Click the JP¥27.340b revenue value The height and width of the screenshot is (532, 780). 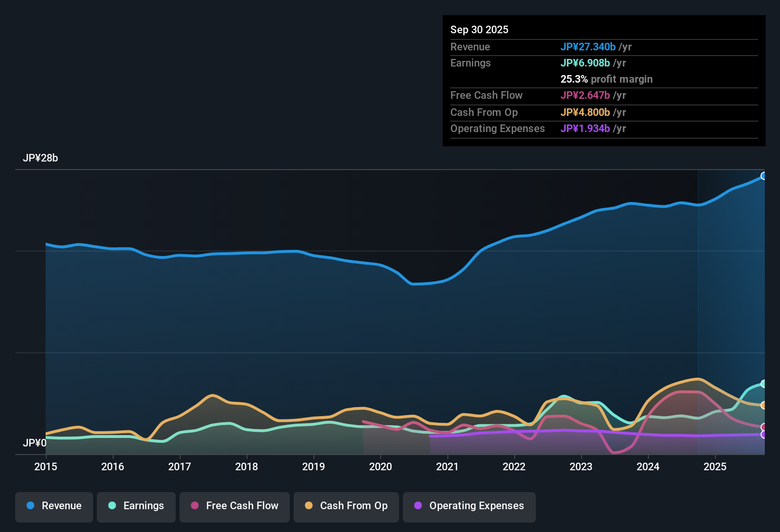click(x=589, y=47)
